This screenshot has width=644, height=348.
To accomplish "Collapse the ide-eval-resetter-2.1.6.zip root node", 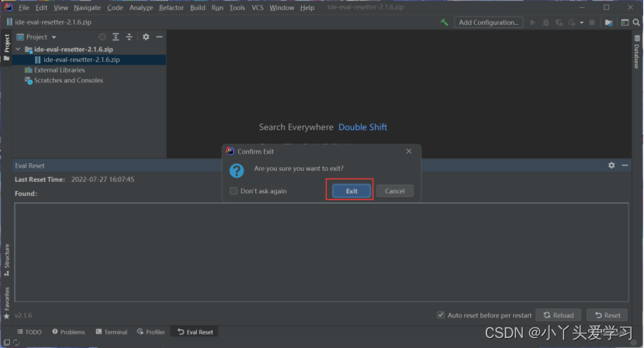I will pyautogui.click(x=18, y=49).
